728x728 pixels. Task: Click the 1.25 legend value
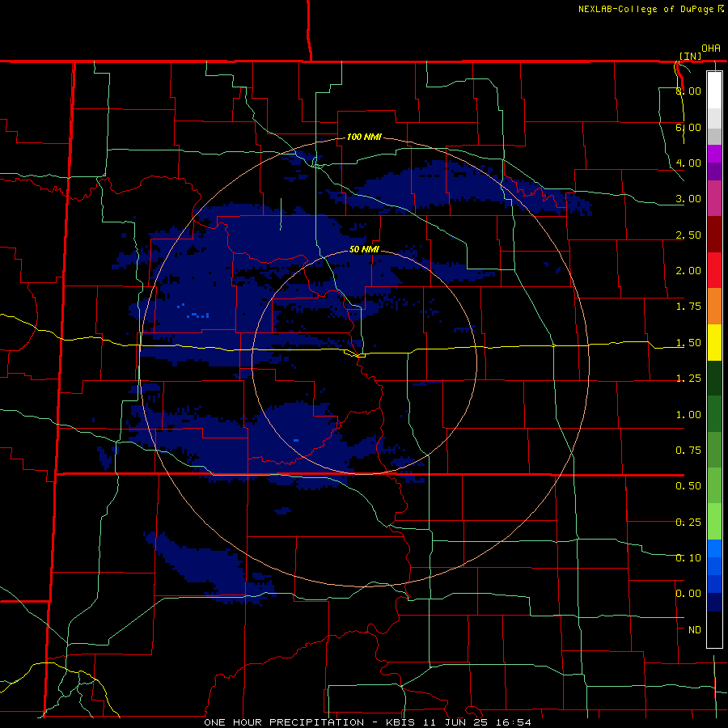pyautogui.click(x=688, y=379)
